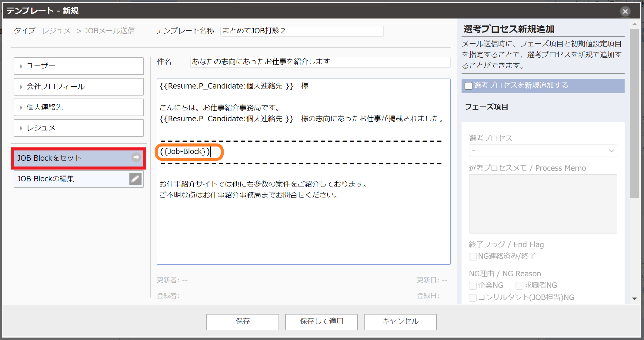This screenshot has height=340, width=644.
Task: Click the テンプレート名称 input field
Action: click(x=302, y=31)
